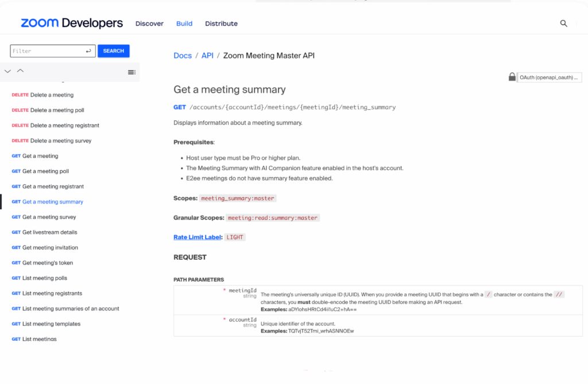Select Delete a meeting registrant entry
This screenshot has width=588, height=384.
[56, 125]
